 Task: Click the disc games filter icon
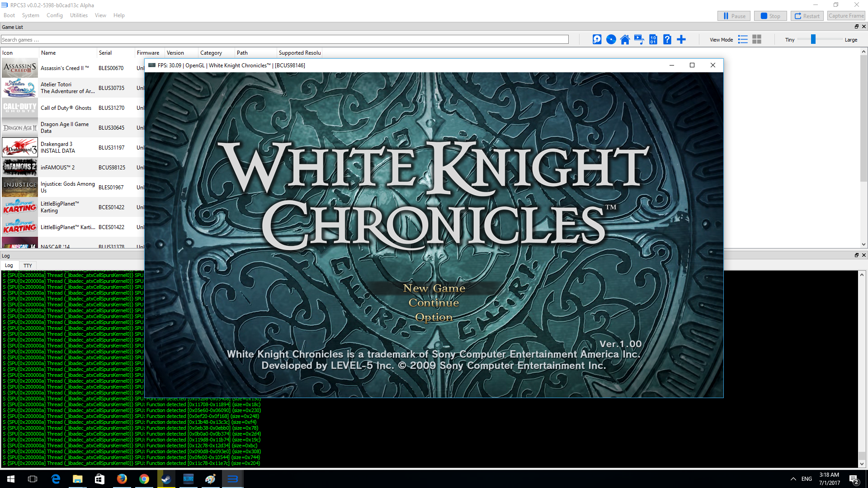tap(611, 40)
